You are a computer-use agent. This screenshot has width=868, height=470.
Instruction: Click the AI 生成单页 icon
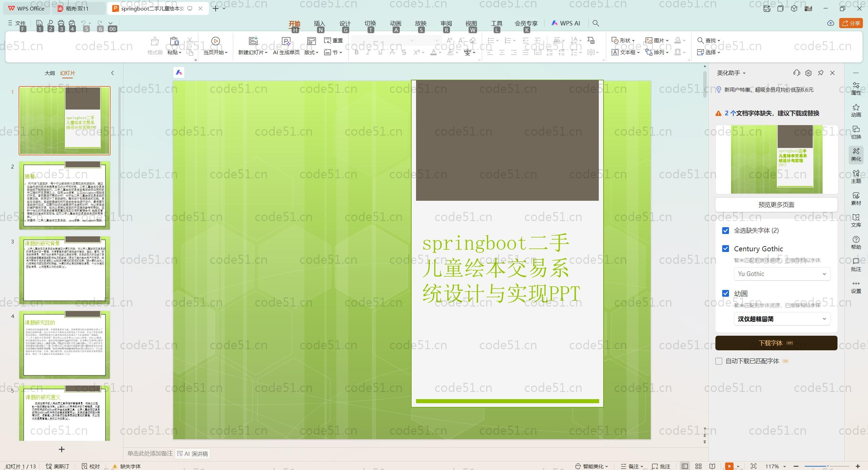[286, 42]
